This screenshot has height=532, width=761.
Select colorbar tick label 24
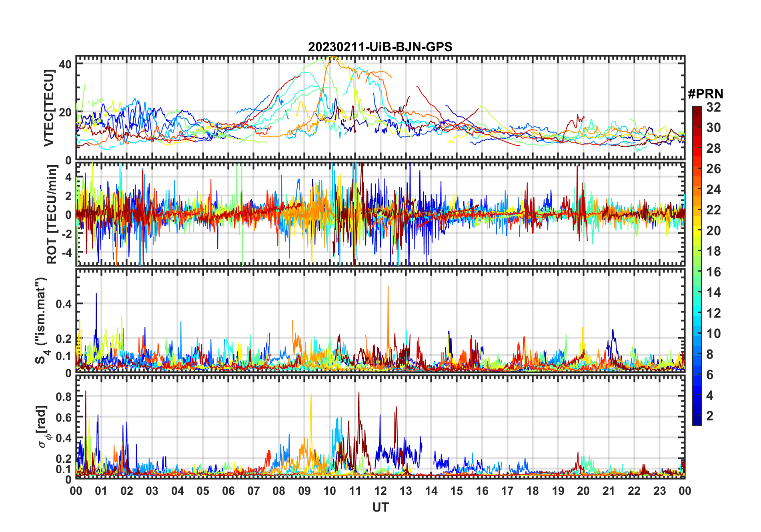[713, 190]
